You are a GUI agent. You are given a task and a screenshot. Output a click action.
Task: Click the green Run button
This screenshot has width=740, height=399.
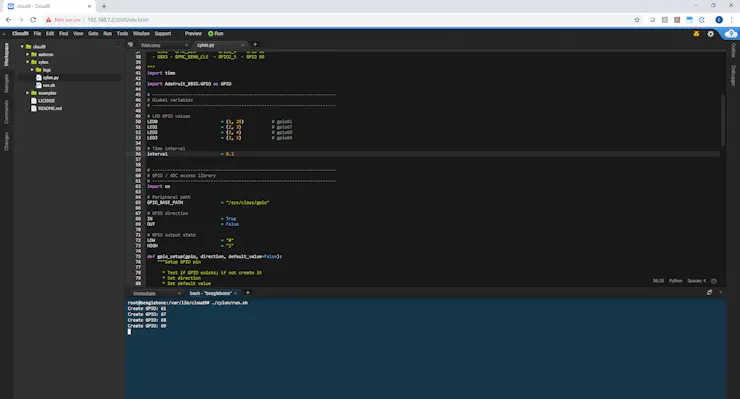216,34
